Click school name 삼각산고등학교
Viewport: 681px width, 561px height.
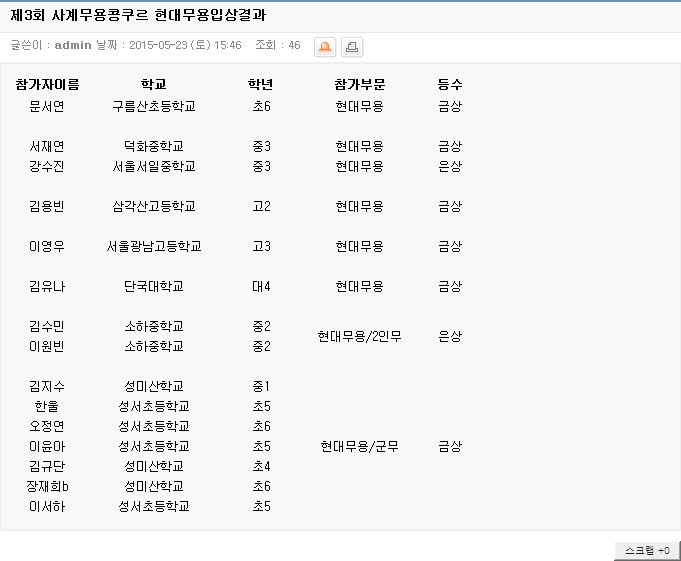coord(154,206)
